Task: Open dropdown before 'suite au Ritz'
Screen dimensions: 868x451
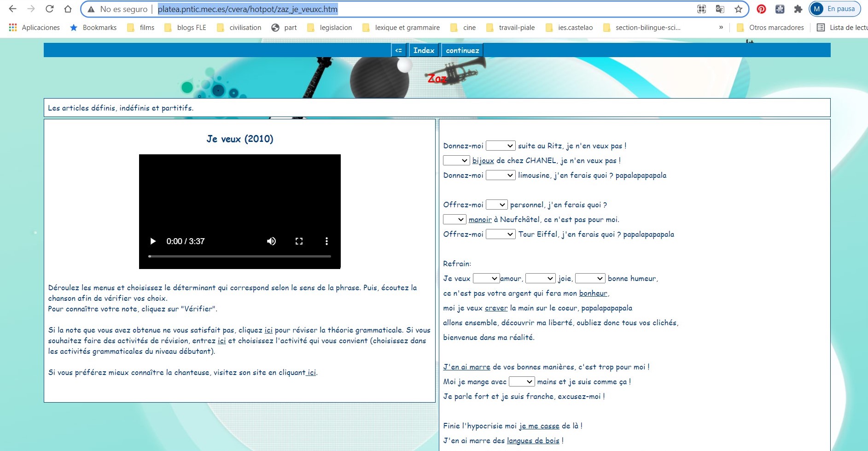Action: tap(501, 146)
